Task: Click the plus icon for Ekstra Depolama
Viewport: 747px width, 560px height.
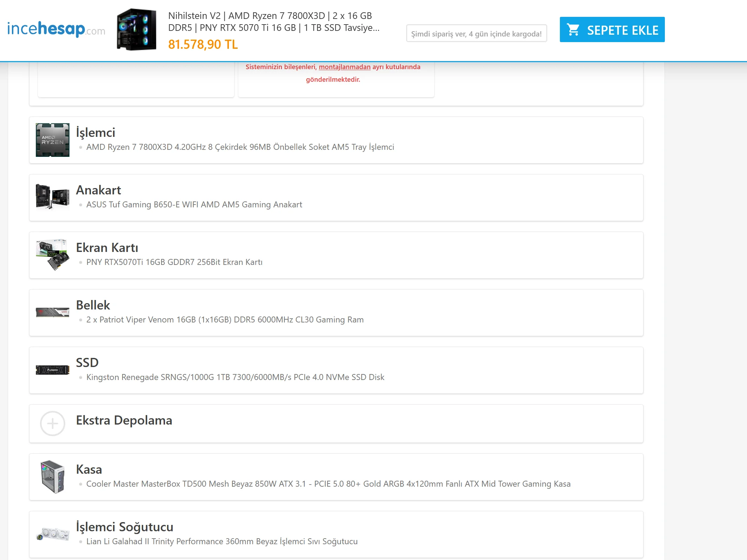Action: point(53,424)
